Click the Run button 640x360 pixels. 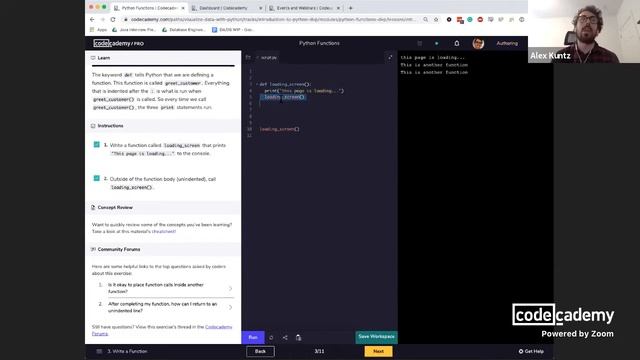[x=253, y=338]
